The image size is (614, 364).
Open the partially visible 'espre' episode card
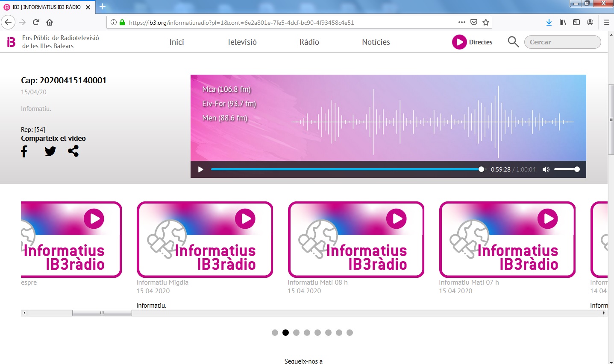(71, 239)
